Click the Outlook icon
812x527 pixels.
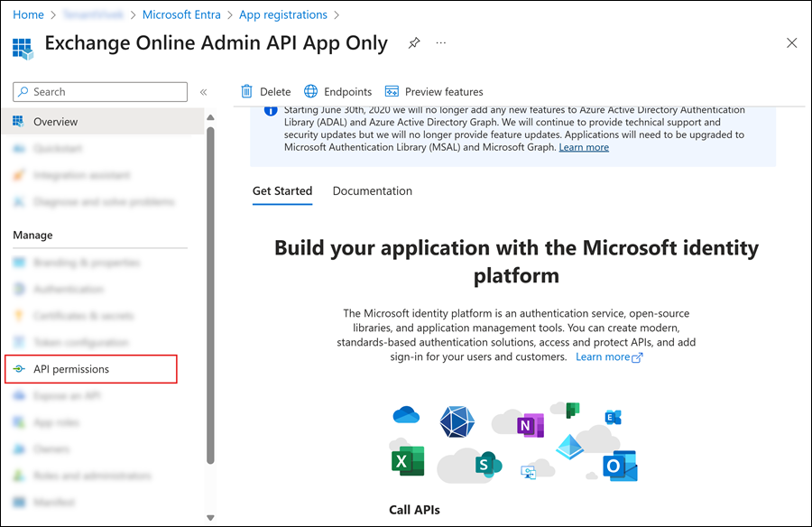point(620,466)
